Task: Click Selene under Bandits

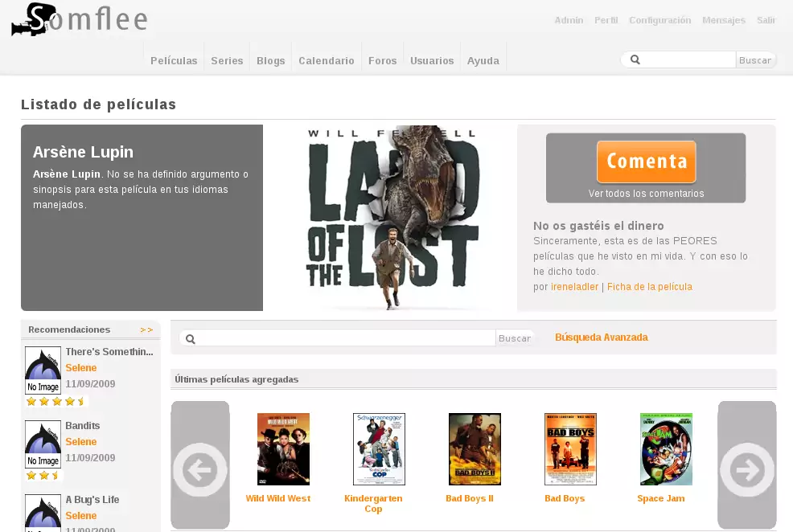Action: pyautogui.click(x=81, y=441)
